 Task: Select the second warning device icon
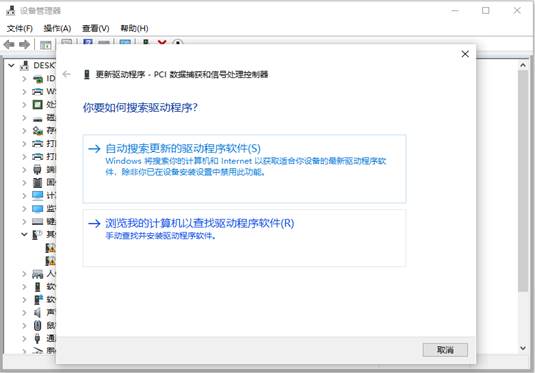point(50,261)
